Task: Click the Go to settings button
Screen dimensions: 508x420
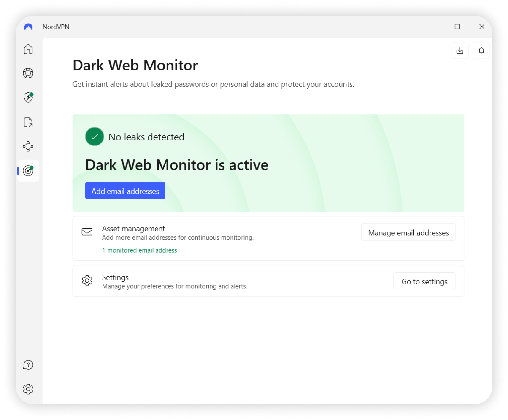Action: coord(424,281)
